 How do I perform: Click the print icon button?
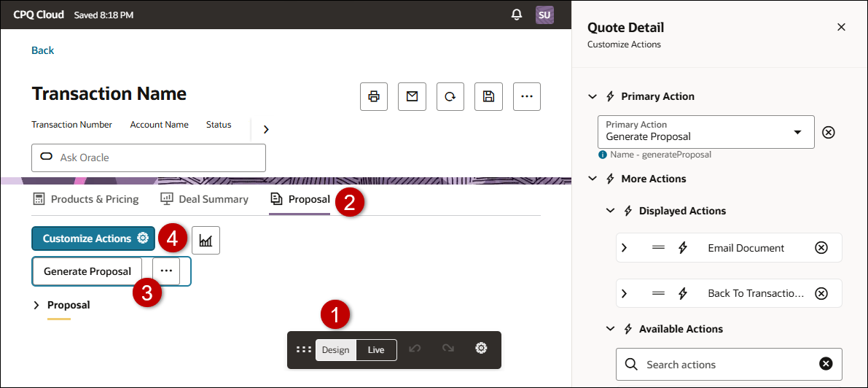374,96
